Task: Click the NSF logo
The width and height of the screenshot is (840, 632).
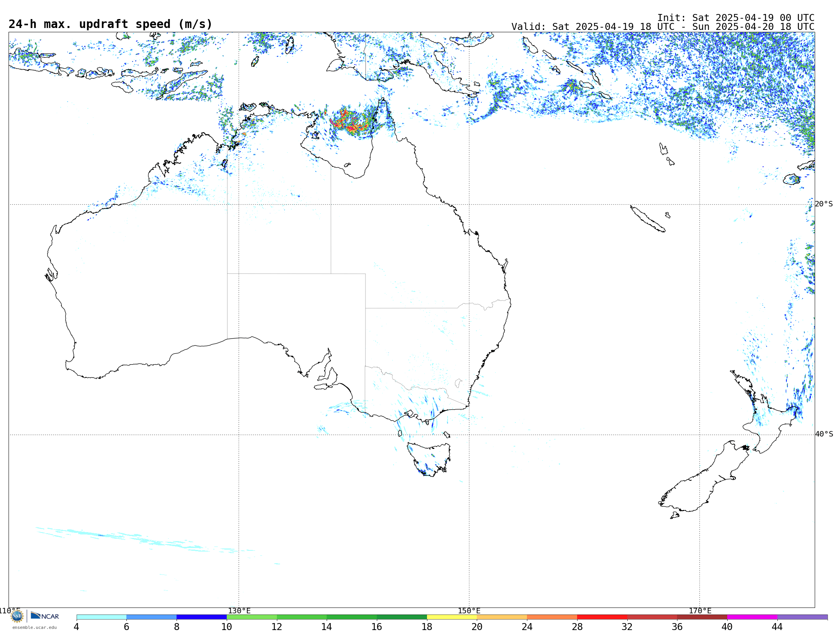Action: (x=17, y=616)
